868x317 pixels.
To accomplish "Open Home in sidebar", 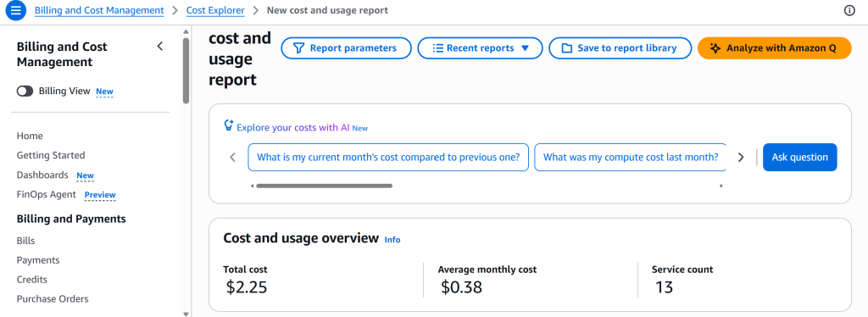I will tap(30, 136).
